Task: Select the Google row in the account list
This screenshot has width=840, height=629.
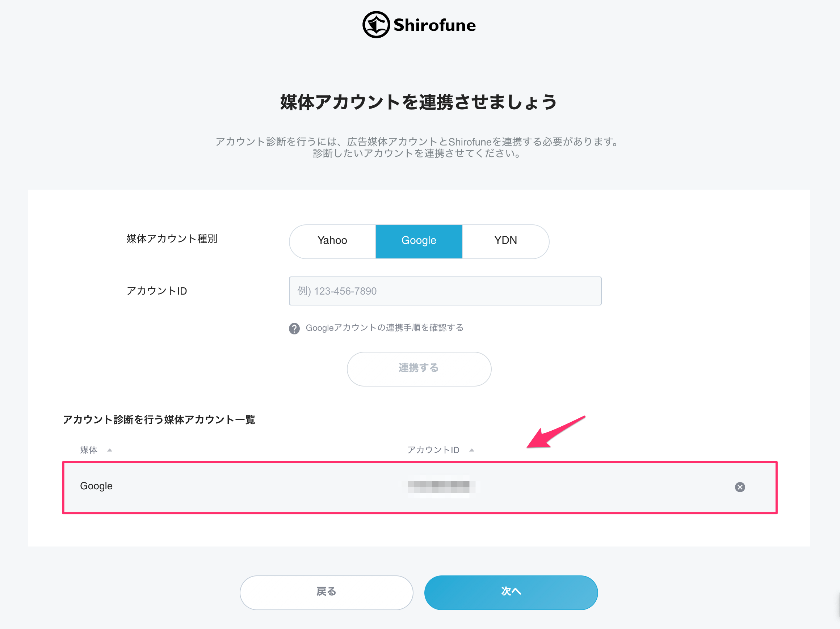Action: click(x=420, y=487)
